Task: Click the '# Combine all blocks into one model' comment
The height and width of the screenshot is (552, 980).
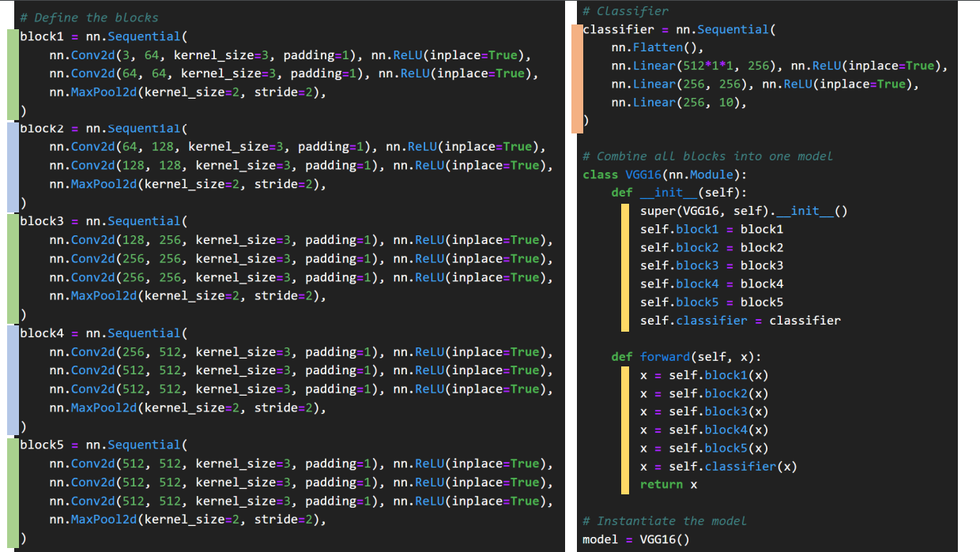Action: click(x=708, y=156)
